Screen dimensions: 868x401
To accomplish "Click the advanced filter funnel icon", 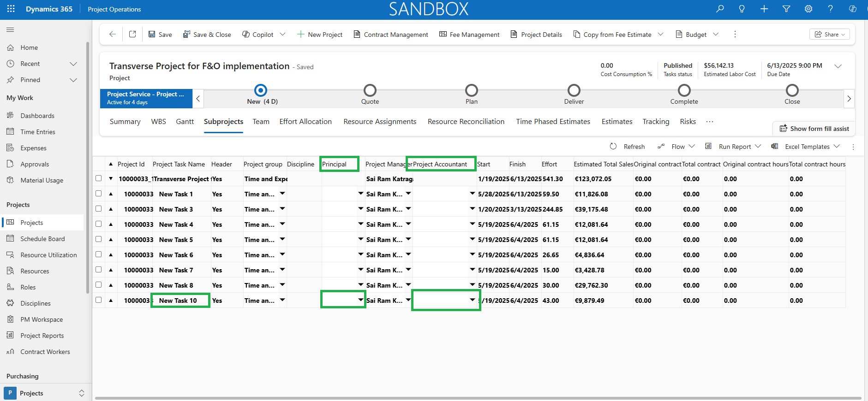I will pyautogui.click(x=786, y=9).
